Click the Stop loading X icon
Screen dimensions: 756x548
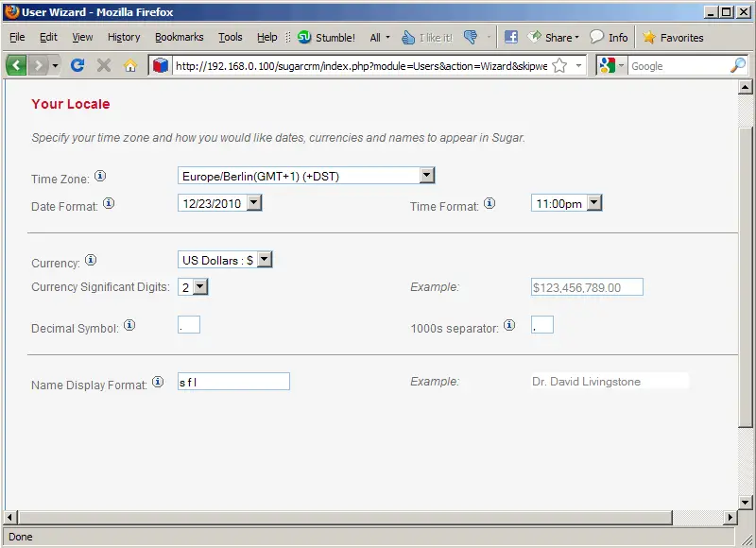tap(104, 64)
